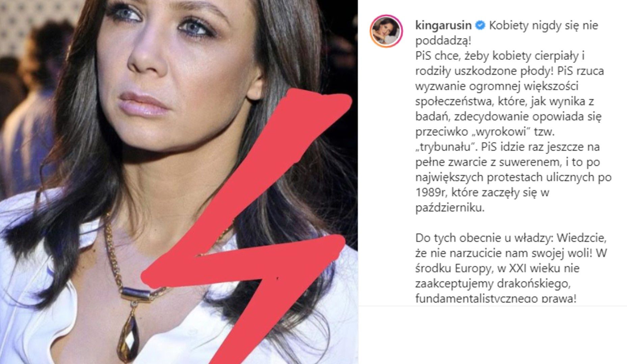The height and width of the screenshot is (364, 627).
Task: Click the line 'środku Europy, w XXI wieku nie'
Action: (497, 268)
